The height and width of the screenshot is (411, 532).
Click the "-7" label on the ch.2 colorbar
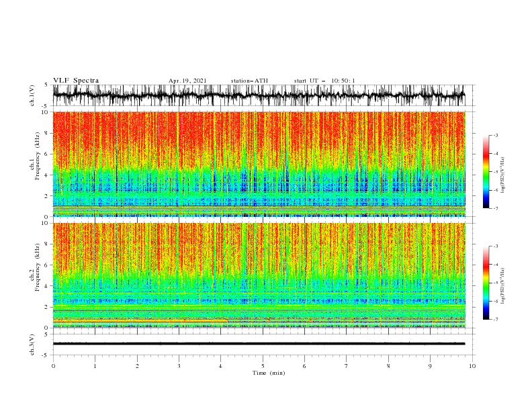click(495, 319)
